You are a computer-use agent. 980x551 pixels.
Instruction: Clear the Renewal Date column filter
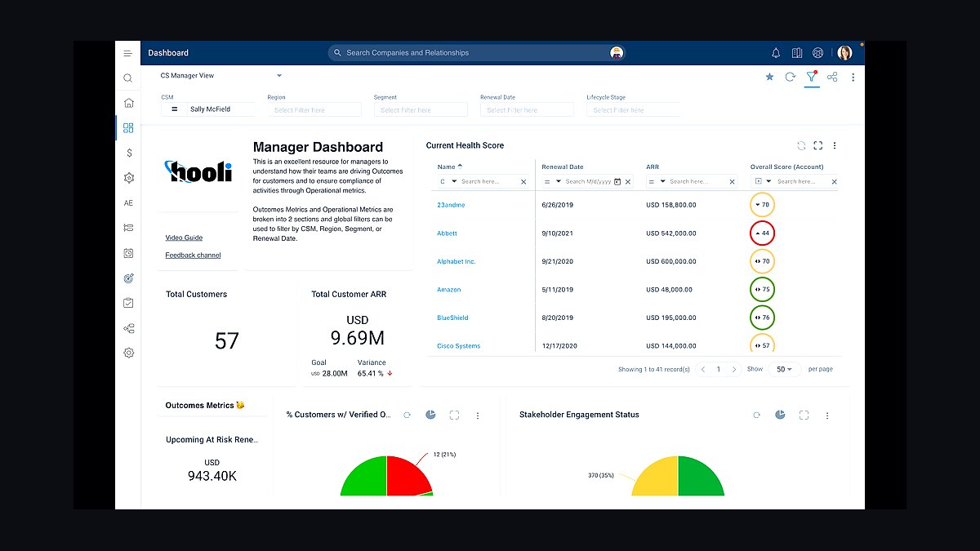pyautogui.click(x=628, y=182)
